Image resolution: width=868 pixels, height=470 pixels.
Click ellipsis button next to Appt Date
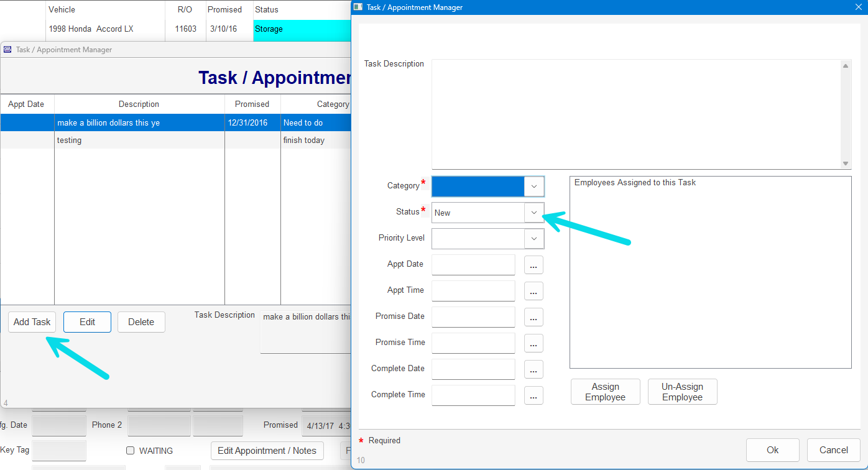pyautogui.click(x=533, y=265)
